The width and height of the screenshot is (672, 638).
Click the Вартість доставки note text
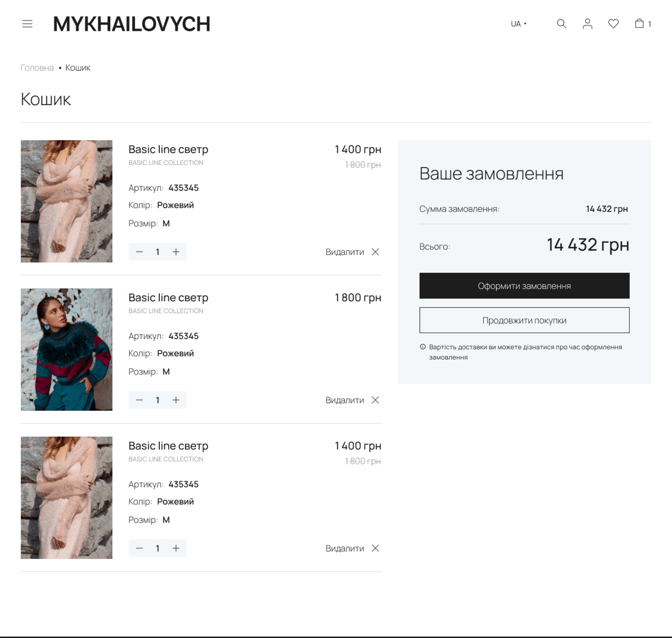point(525,352)
